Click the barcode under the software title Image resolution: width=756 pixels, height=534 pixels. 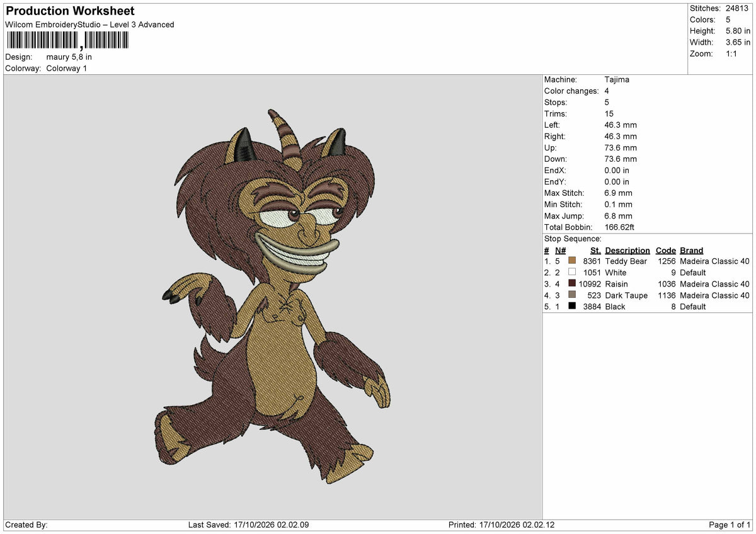[67, 41]
